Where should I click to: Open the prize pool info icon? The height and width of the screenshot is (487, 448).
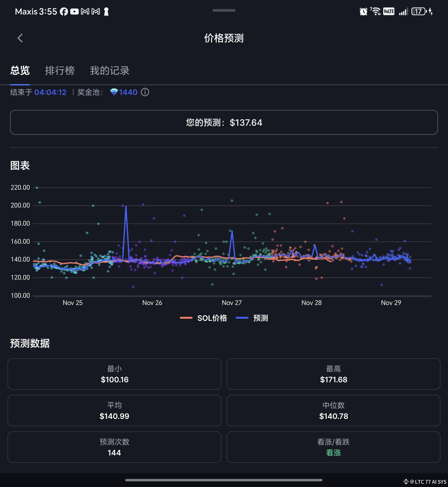coord(145,92)
